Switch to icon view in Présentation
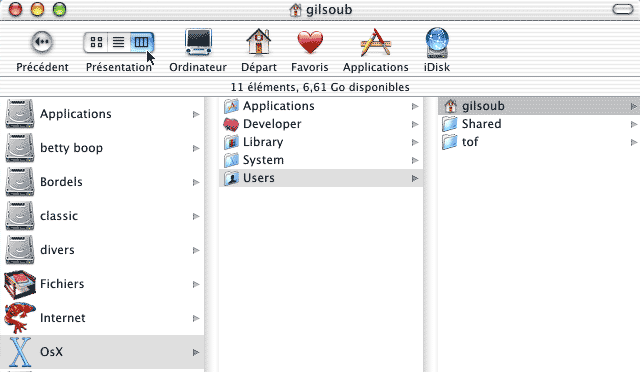640x372 pixels. [96, 42]
